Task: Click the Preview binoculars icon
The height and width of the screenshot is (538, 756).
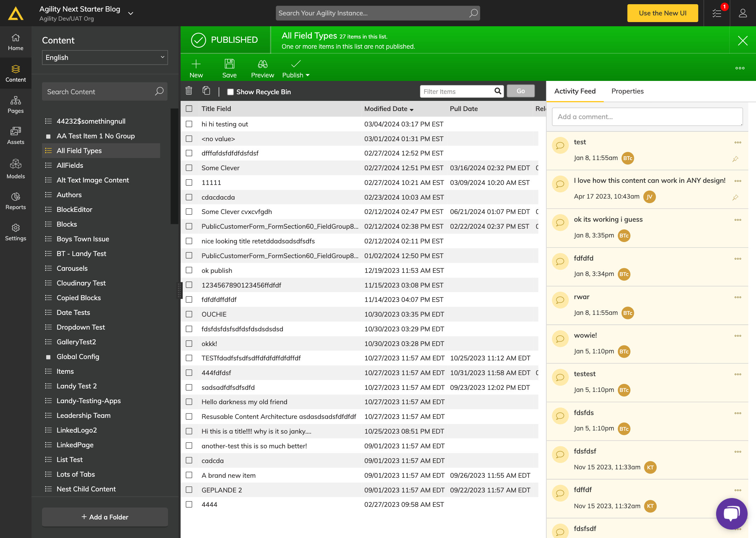Action: pos(262,64)
